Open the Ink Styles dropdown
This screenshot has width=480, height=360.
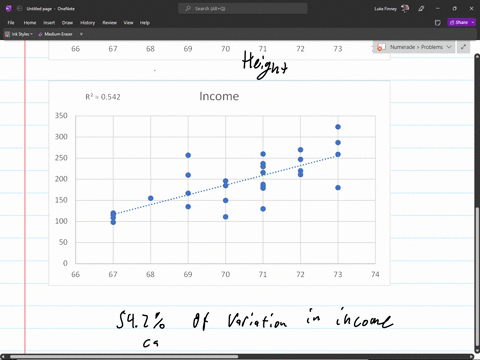tap(19, 34)
